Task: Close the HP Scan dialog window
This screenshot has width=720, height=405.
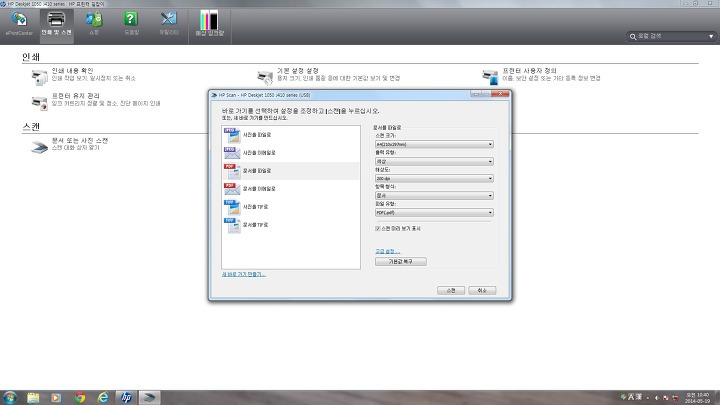Action: (500, 94)
